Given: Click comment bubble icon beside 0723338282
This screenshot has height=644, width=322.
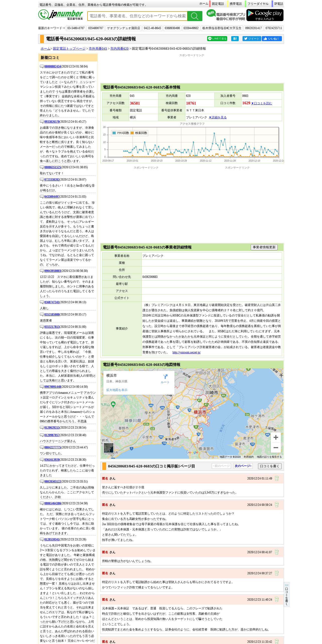Looking at the screenshot, I should [42, 180].
